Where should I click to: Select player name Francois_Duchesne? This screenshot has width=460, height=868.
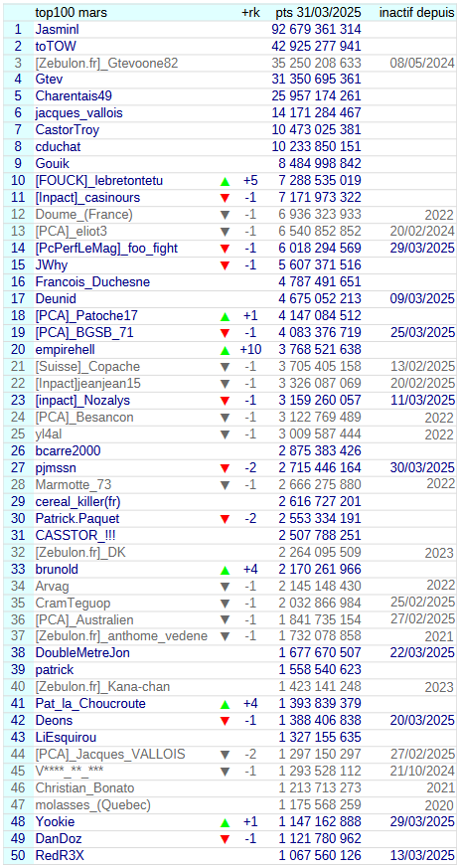[x=92, y=282]
